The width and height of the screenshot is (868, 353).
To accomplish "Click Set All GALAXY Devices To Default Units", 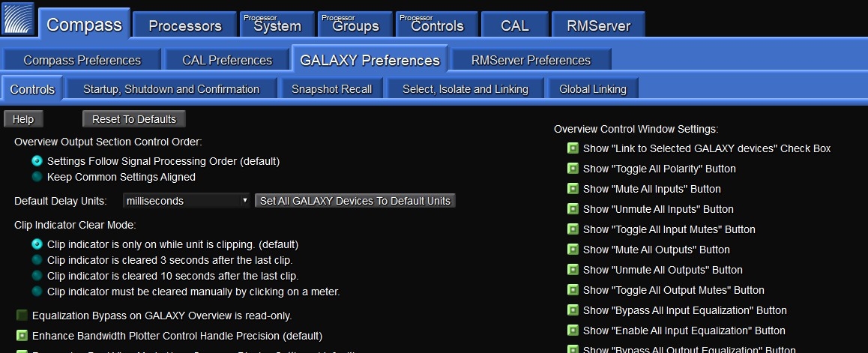I will point(355,201).
